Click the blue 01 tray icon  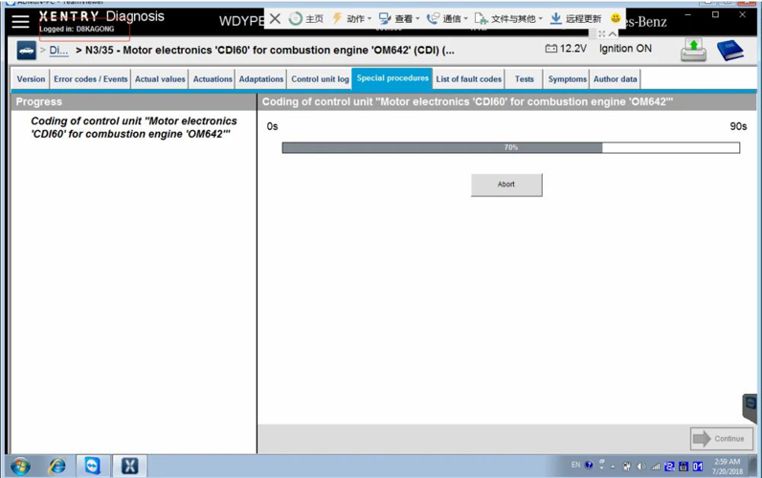pos(697,466)
